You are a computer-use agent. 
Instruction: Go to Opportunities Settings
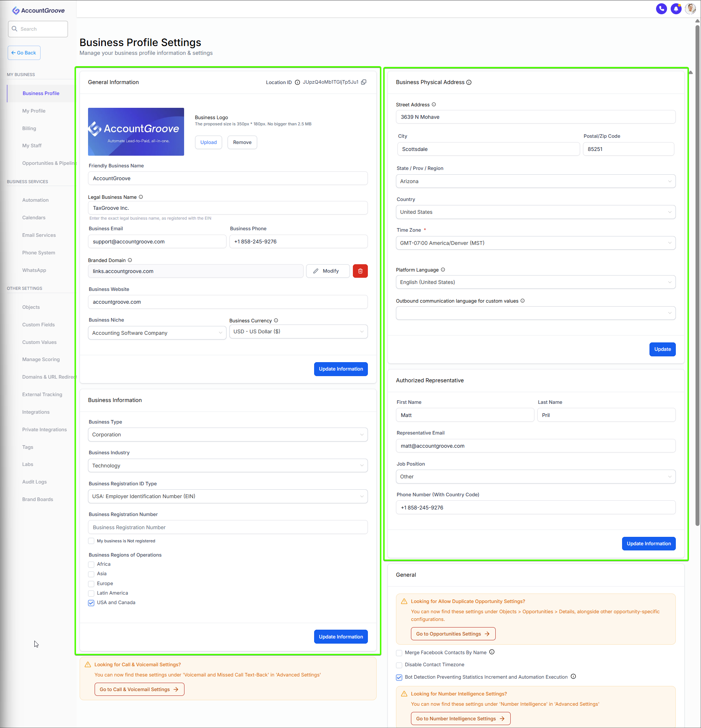(x=453, y=634)
